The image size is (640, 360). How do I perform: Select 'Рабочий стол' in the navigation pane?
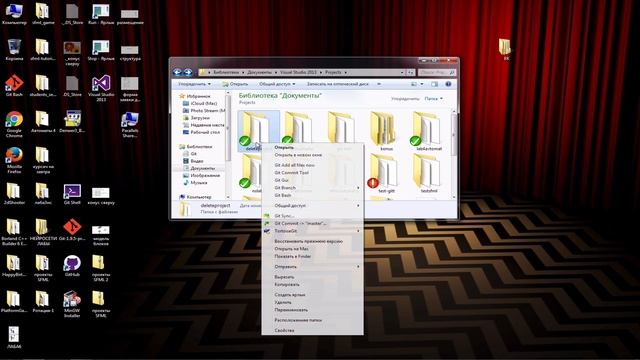click(205, 132)
